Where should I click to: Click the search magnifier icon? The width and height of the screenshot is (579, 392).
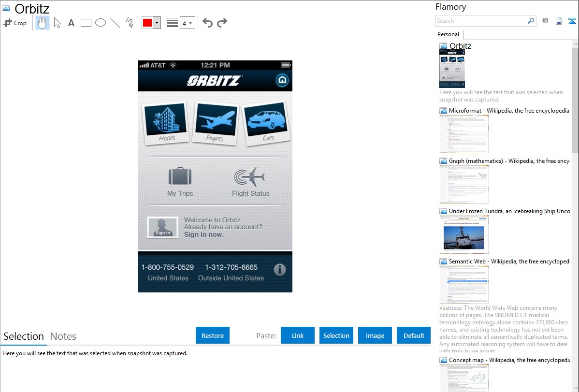click(531, 21)
